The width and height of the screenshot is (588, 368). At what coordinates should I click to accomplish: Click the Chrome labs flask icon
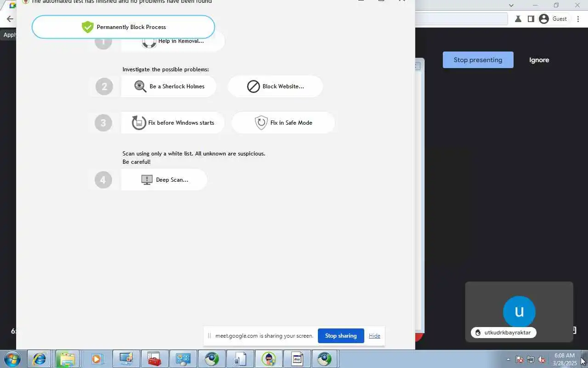point(518,19)
